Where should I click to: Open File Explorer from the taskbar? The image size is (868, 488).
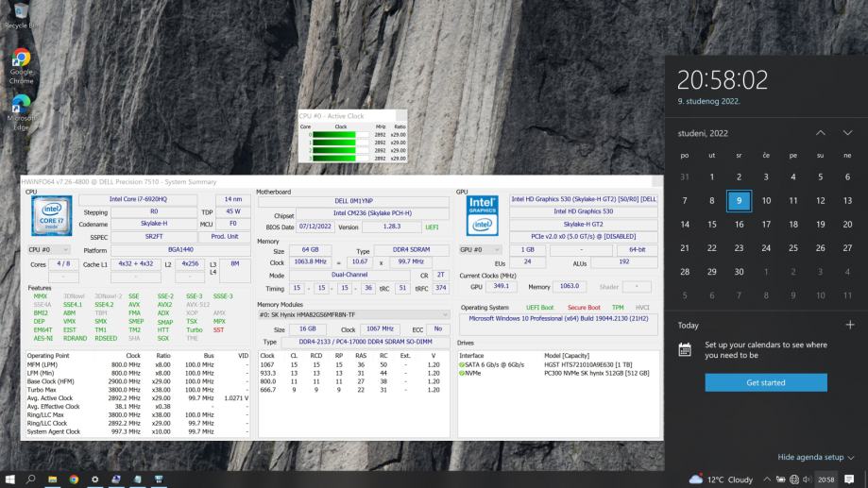coord(53,479)
